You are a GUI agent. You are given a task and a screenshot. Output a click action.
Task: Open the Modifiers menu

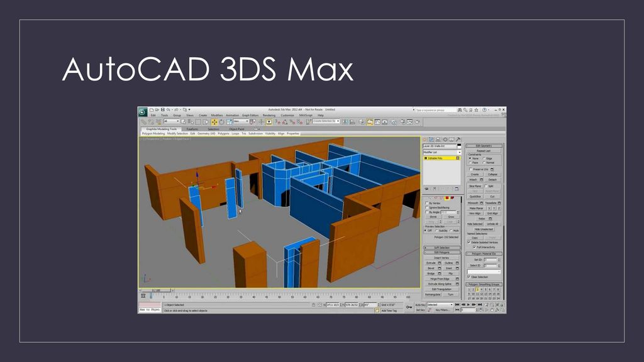pos(217,116)
